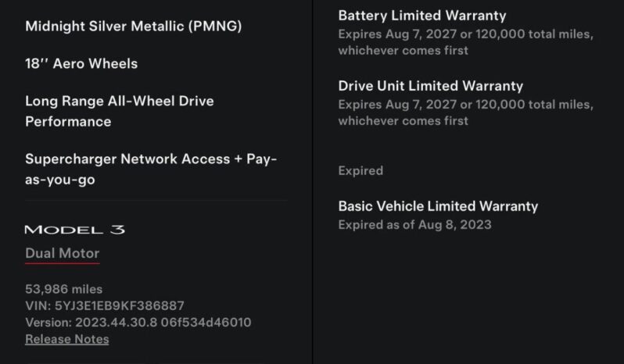
Task: Click the VIN number line
Action: [x=105, y=305]
